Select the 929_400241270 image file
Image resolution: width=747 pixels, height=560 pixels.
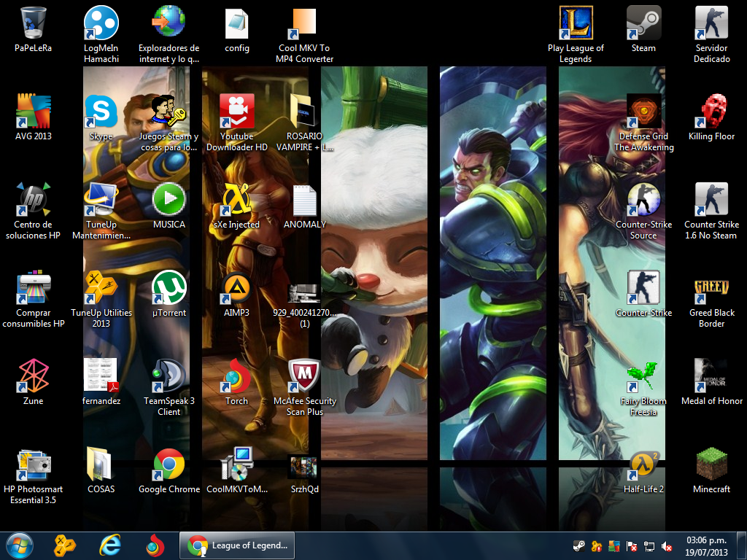click(x=303, y=293)
